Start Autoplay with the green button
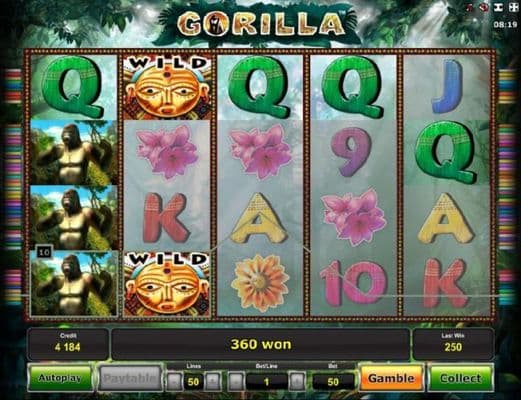Screen dimensions: 521x400 coord(60,378)
